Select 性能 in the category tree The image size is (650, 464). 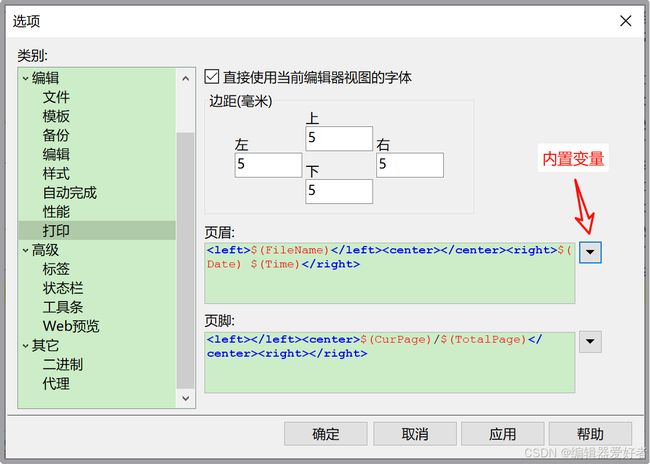pyautogui.click(x=56, y=212)
